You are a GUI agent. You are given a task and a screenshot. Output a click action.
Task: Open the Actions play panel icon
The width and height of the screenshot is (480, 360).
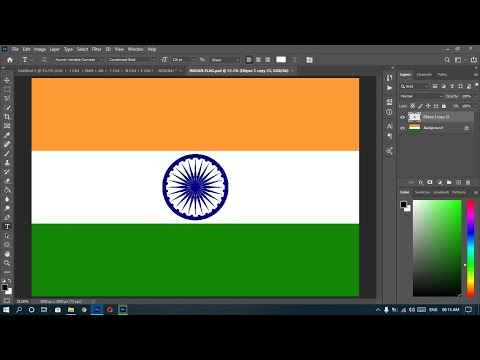[389, 88]
